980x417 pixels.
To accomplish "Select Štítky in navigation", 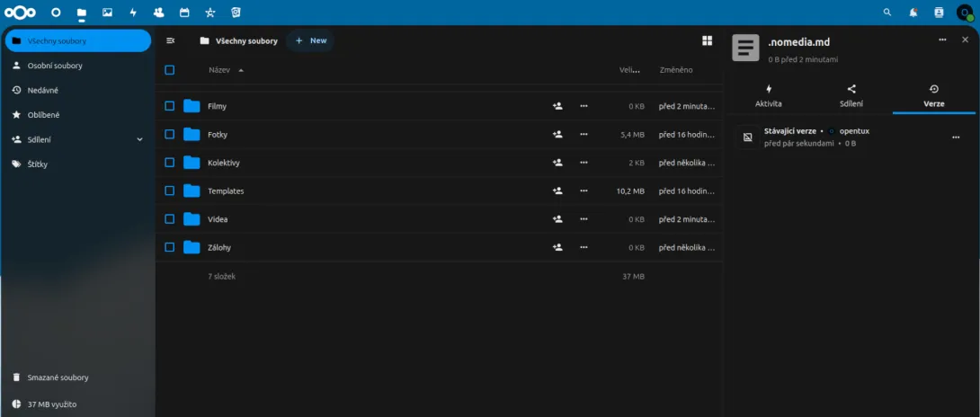I will pos(78,164).
